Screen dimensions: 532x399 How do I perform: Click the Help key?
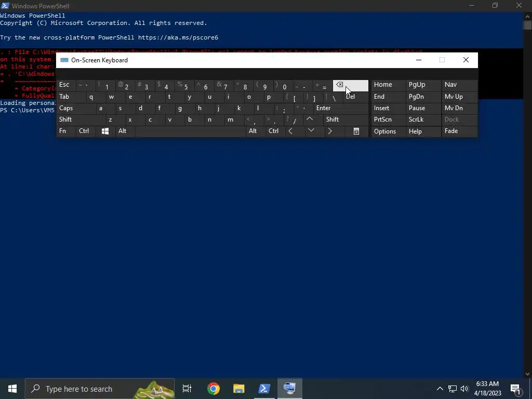click(x=423, y=131)
